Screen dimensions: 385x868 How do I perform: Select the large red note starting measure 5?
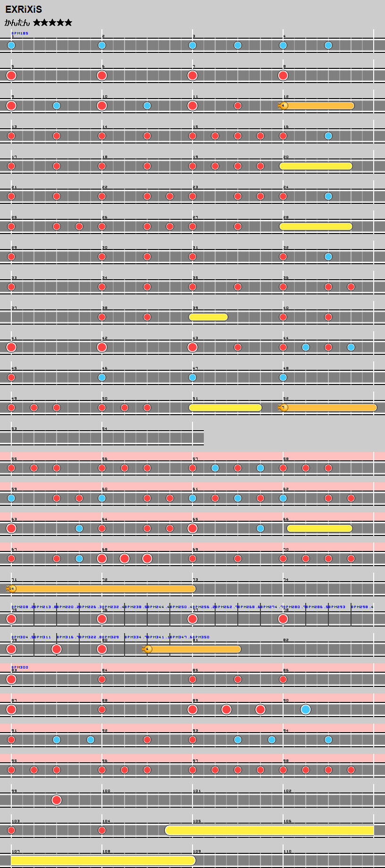11,75
